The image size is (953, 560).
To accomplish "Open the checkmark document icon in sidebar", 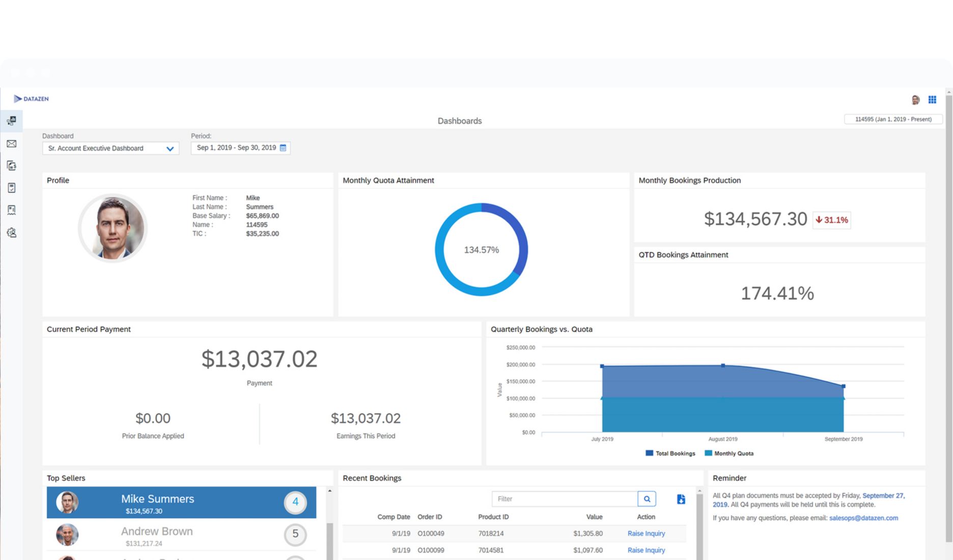I will [11, 188].
